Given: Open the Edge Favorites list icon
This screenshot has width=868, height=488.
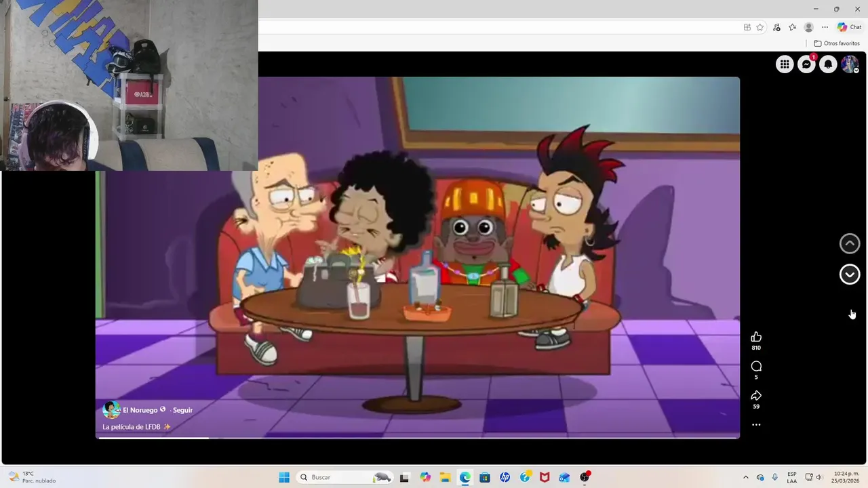Looking at the screenshot, I should (x=792, y=27).
